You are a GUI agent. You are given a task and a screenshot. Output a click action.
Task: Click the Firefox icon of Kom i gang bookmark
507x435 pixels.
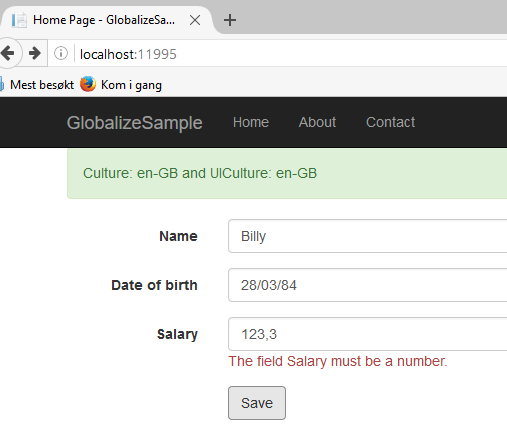(x=88, y=84)
